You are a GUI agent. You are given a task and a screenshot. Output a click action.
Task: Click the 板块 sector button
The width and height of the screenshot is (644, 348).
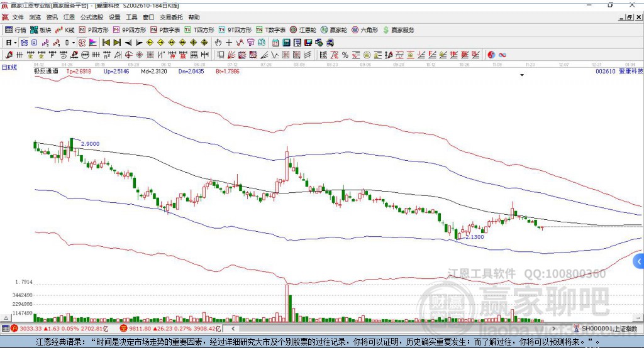click(x=40, y=30)
